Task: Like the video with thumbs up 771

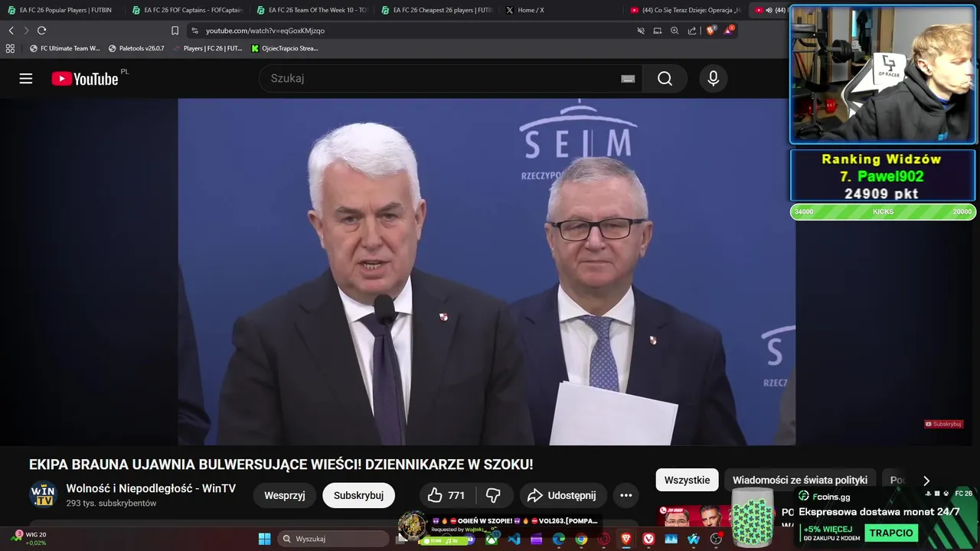Action: click(447, 495)
